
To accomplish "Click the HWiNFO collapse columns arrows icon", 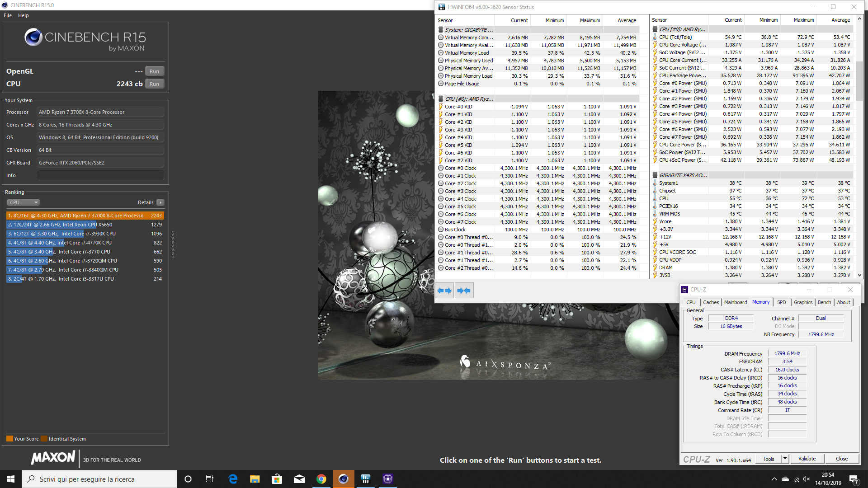I will (464, 291).
